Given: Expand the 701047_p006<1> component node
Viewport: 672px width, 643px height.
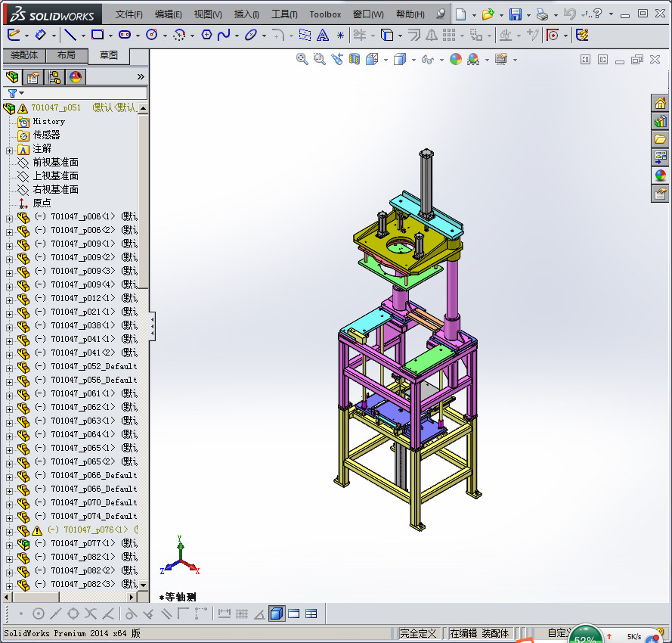Looking at the screenshot, I should pyautogui.click(x=9, y=219).
